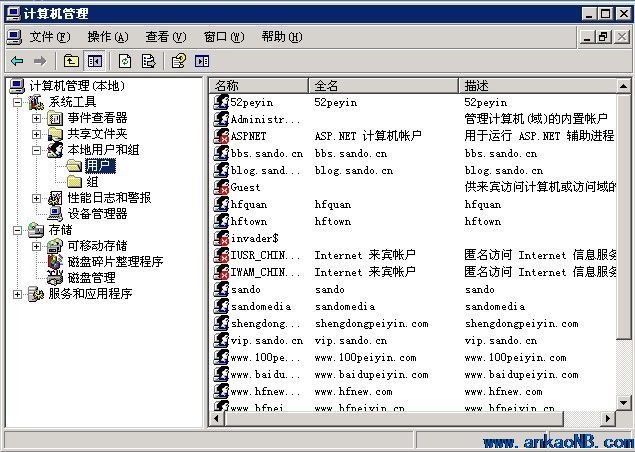The image size is (635, 452).
Task: Click the user list vertical scrollbar down arrow
Action: coord(626,403)
